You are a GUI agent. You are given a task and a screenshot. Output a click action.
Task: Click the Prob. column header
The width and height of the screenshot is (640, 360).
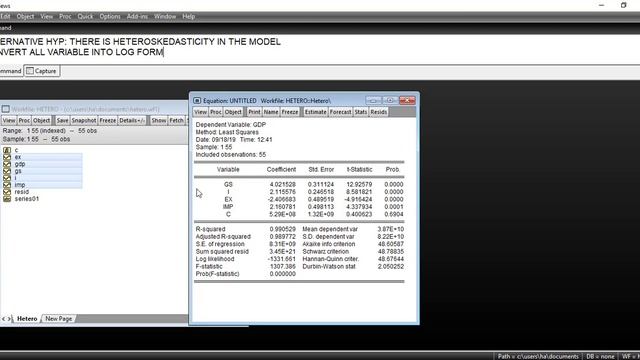393,169
